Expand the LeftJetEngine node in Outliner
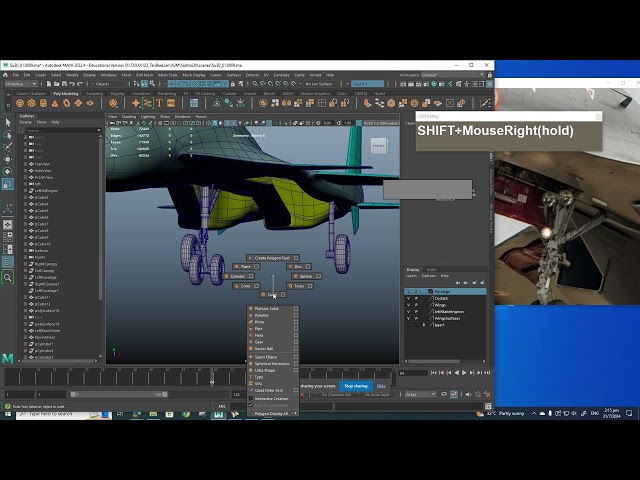This screenshot has height=480, width=640. pyautogui.click(x=26, y=191)
